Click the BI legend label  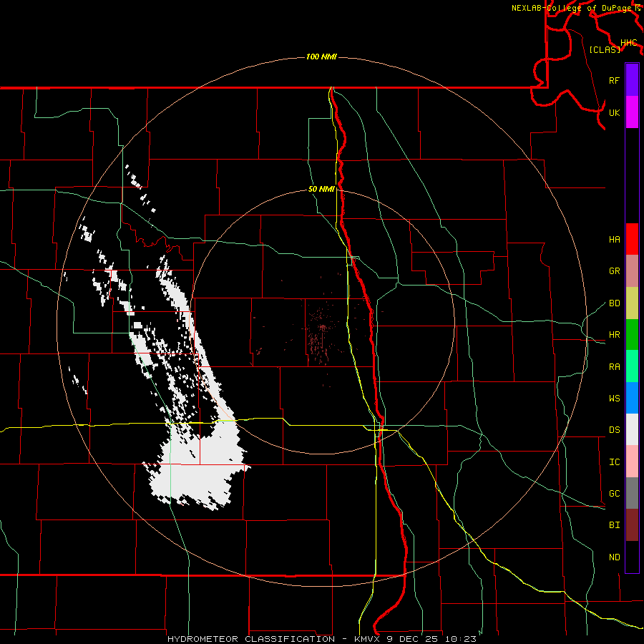click(615, 525)
